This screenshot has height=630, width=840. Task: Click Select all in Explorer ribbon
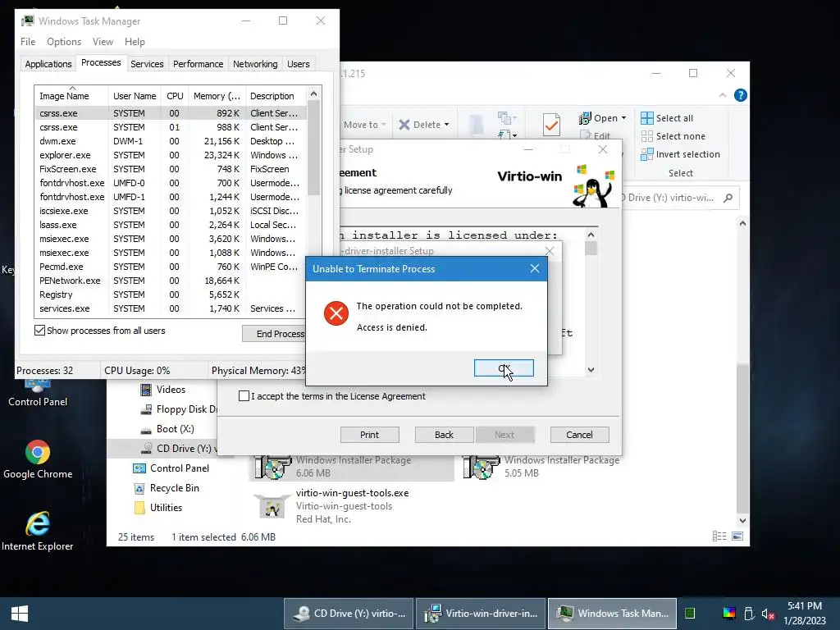(667, 118)
